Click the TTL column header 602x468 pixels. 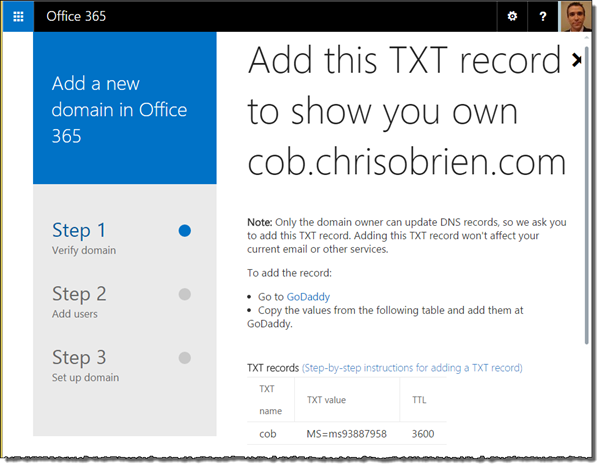(419, 400)
